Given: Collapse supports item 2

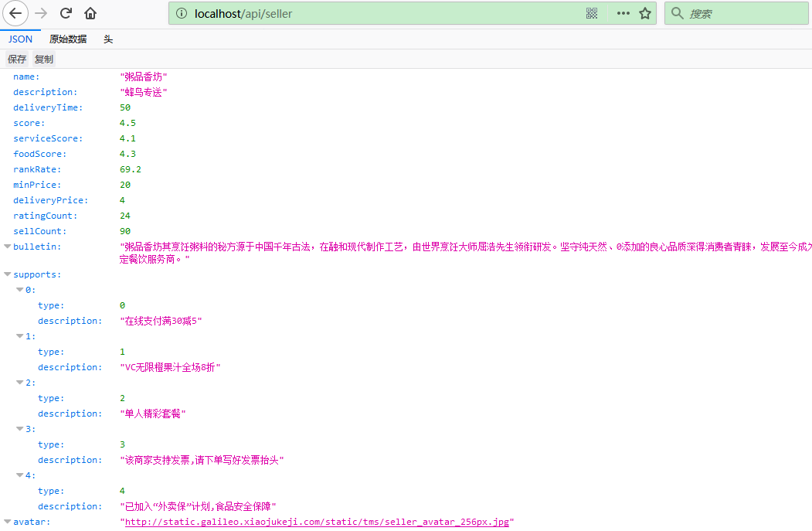Looking at the screenshot, I should point(20,383).
